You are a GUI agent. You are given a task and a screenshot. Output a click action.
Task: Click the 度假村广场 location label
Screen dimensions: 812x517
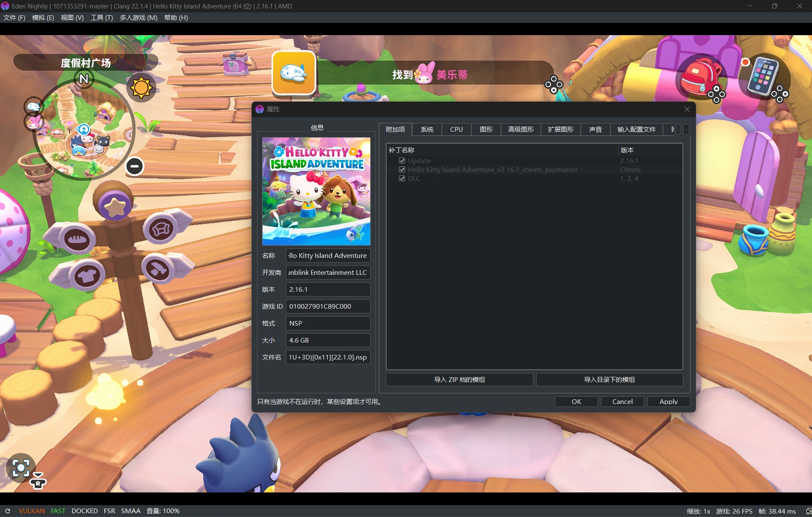86,63
